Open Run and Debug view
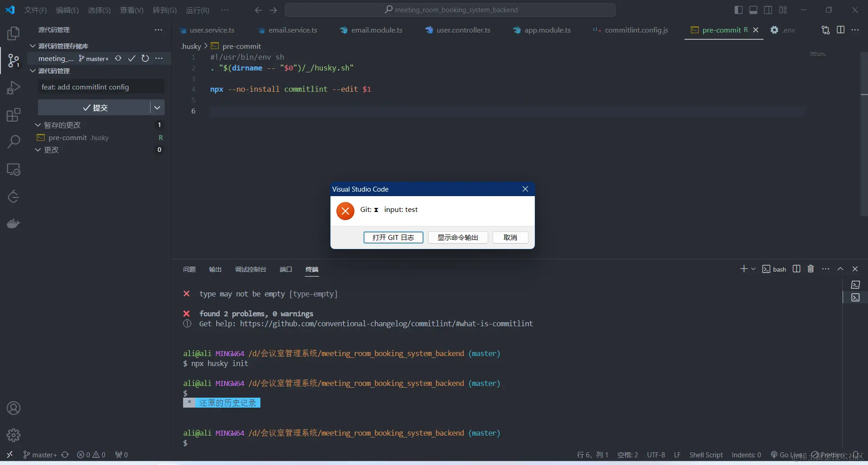Viewport: 868px width, 465px height. pyautogui.click(x=14, y=88)
